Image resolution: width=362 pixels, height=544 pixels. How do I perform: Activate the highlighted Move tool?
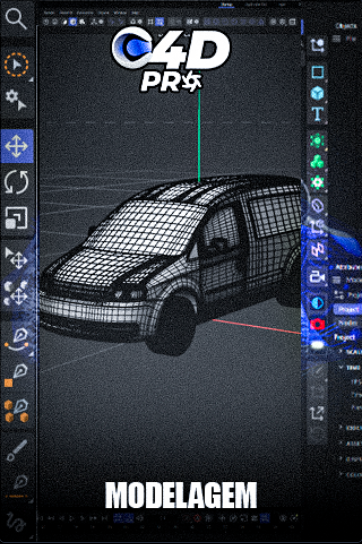(17, 146)
